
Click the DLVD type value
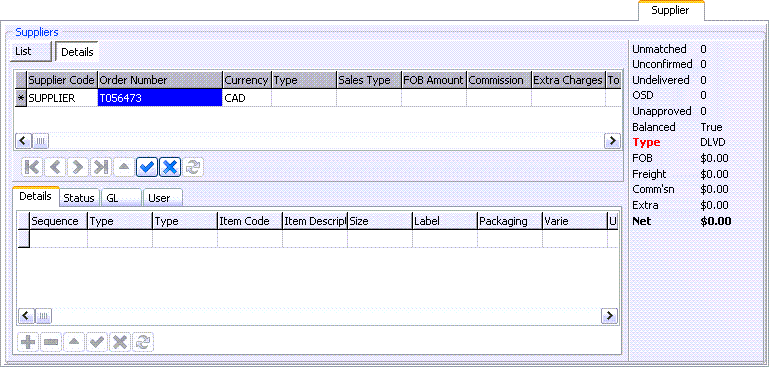[x=713, y=143]
